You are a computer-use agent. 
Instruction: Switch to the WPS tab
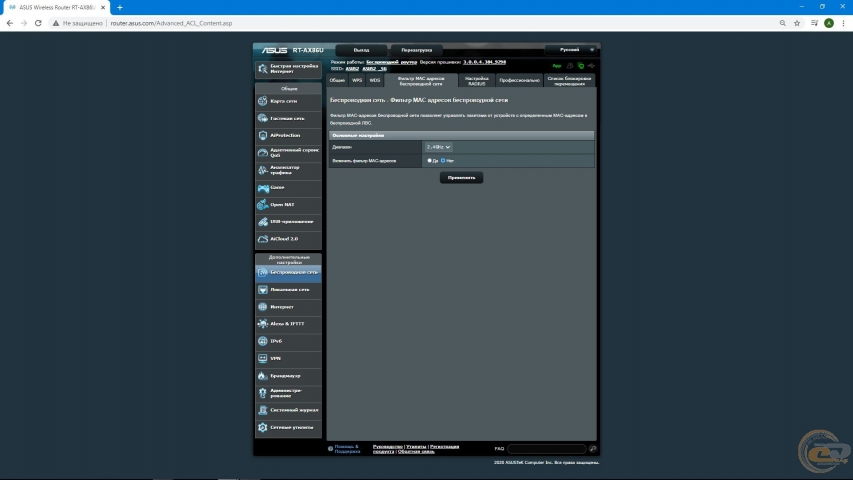point(357,81)
